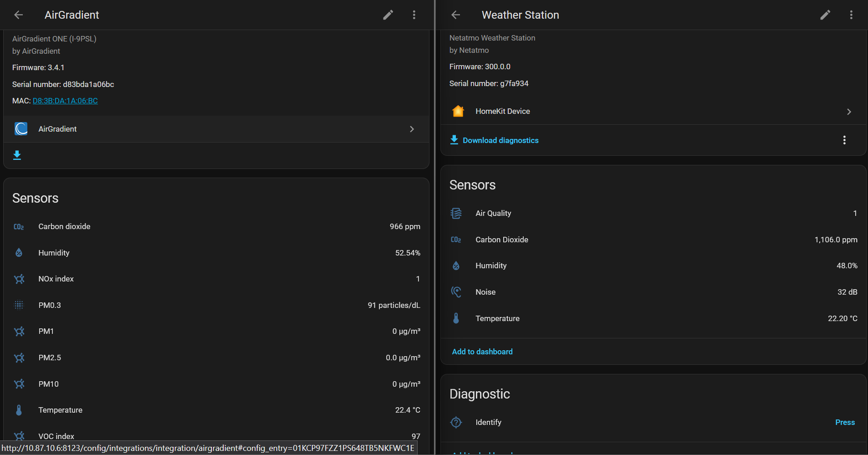
Task: Open the Weather Station page overflow menu
Action: [851, 15]
